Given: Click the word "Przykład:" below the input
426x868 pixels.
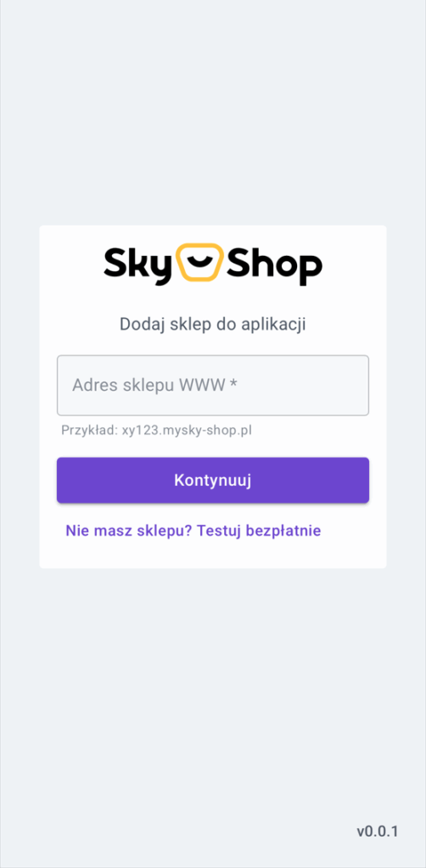Looking at the screenshot, I should coord(90,430).
